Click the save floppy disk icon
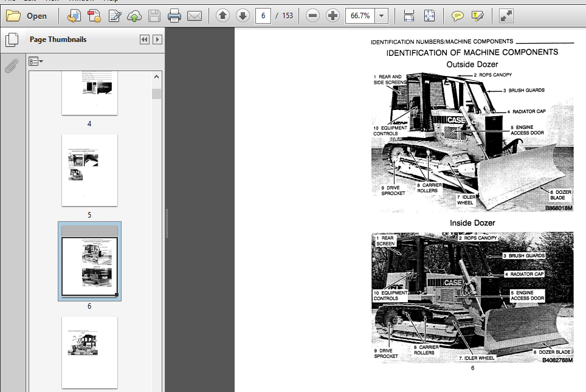Screen dimensions: 586x392 click(154, 16)
